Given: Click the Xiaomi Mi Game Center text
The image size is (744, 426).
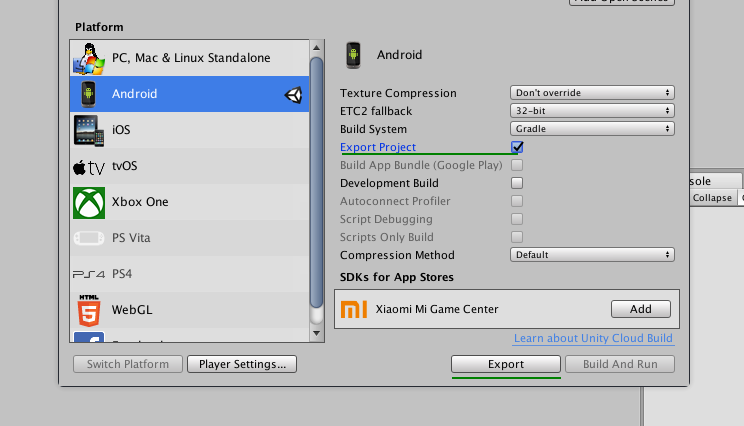Looking at the screenshot, I should click(437, 309).
